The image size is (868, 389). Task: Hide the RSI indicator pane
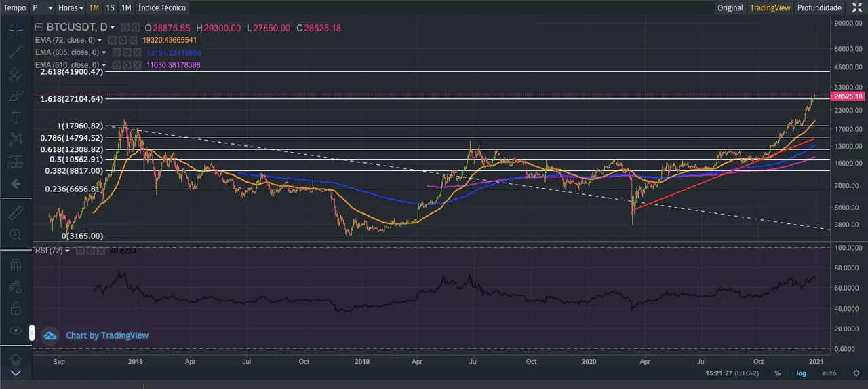[80, 251]
